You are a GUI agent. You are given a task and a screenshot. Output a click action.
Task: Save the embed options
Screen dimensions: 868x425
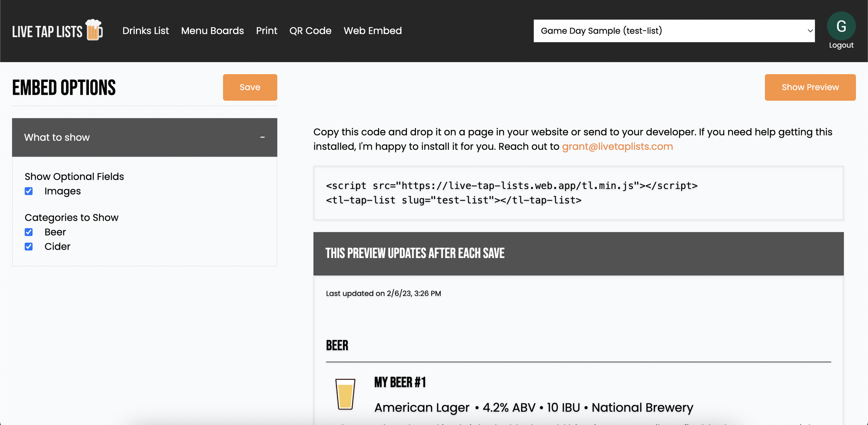point(250,87)
